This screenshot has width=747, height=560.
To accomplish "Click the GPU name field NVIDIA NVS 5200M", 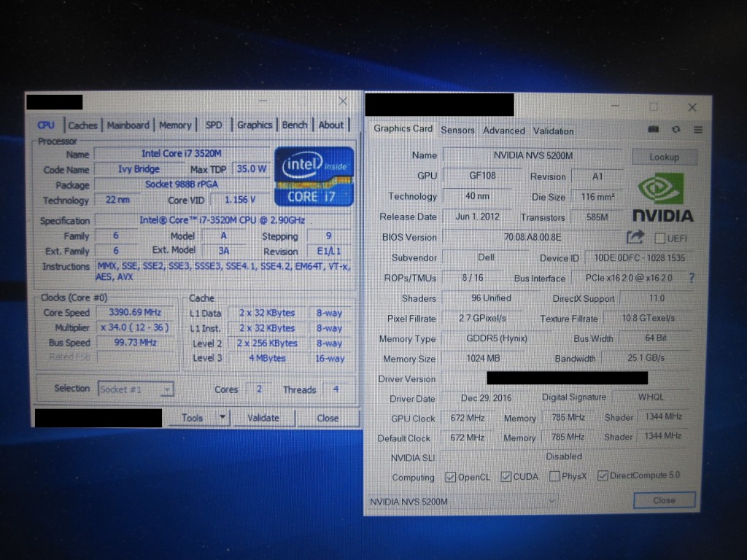I will [533, 155].
